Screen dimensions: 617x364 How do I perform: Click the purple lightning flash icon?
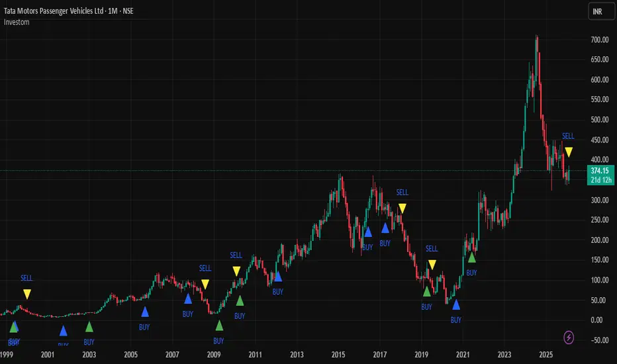(x=569, y=338)
